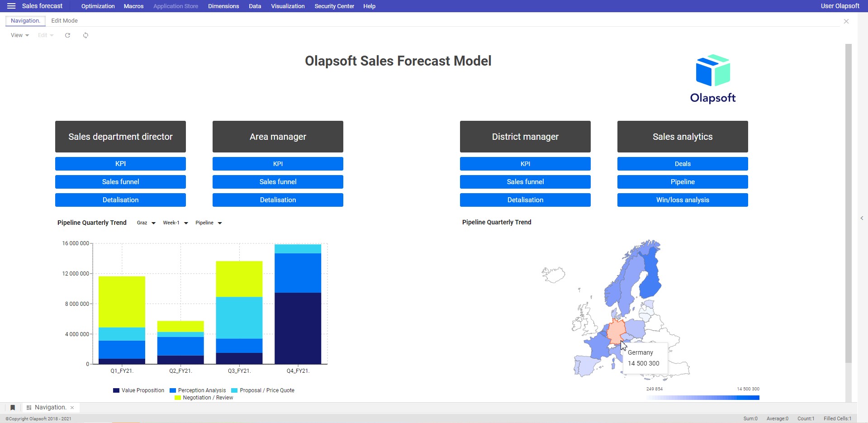Click the Filled Cells:1 status entry
This screenshot has width=868, height=423.
(837, 418)
